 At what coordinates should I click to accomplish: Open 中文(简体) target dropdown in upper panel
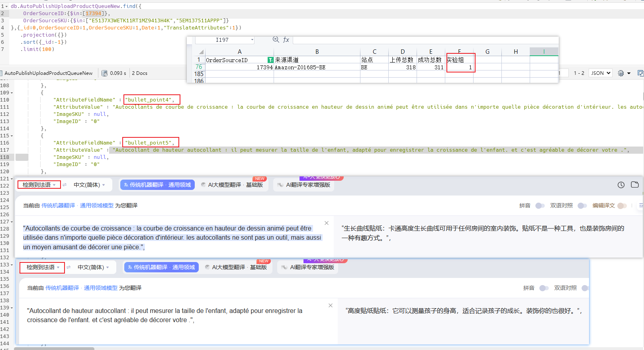pos(89,185)
